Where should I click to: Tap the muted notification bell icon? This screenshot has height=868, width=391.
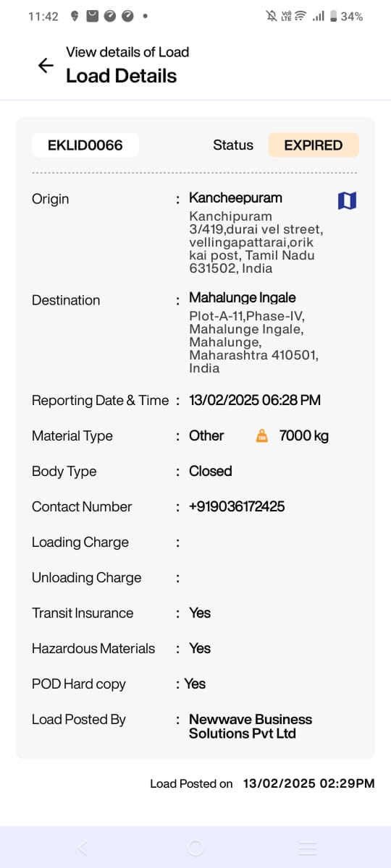click(x=272, y=16)
